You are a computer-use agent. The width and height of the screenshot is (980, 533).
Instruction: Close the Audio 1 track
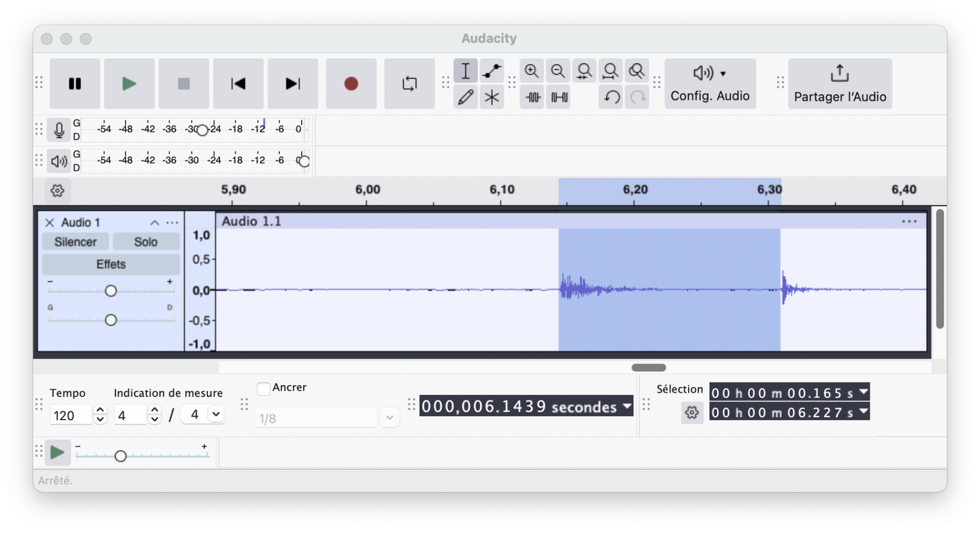[50, 222]
